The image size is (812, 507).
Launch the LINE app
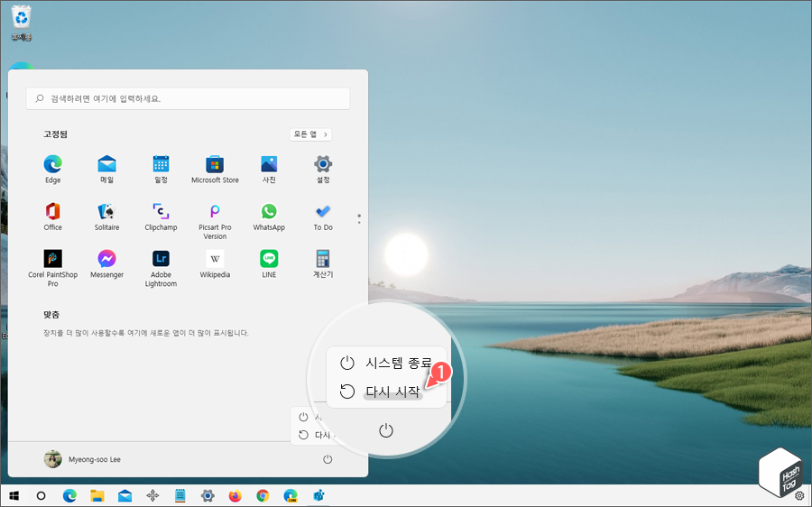(269, 264)
